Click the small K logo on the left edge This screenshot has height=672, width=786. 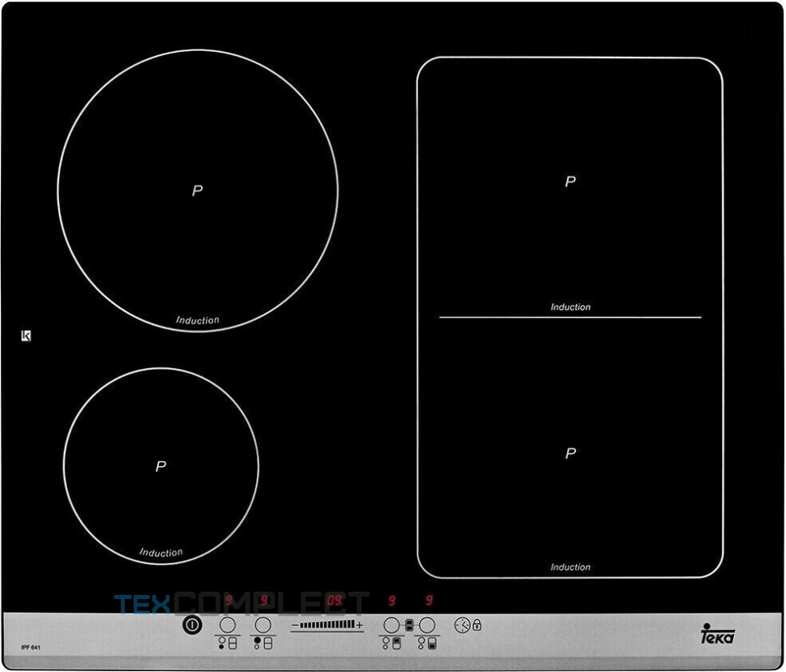click(x=26, y=336)
